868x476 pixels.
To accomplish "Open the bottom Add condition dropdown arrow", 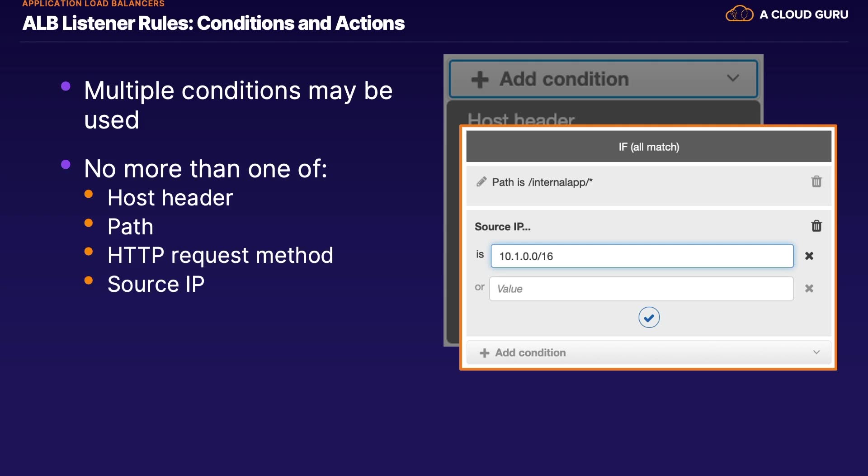I will 816,352.
